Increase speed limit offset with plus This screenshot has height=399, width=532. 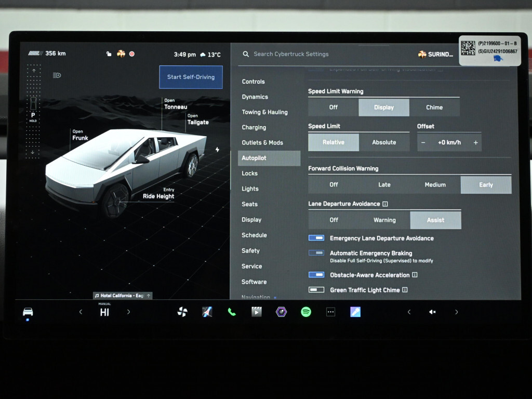(x=475, y=142)
